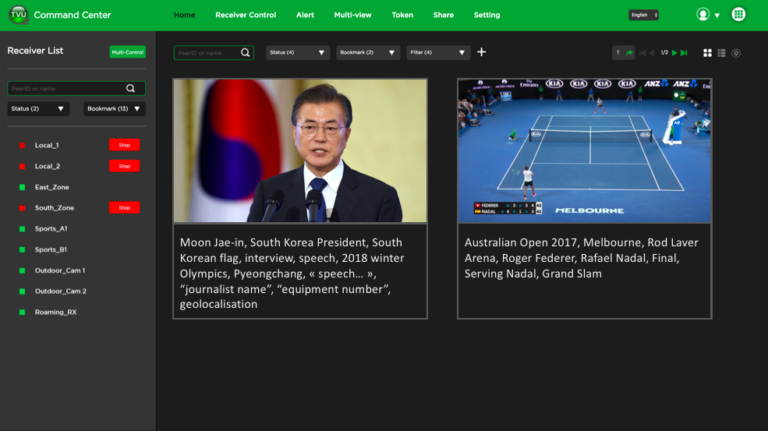The image size is (768, 431).
Task: Expand the Filter (4) dropdown
Action: [x=438, y=52]
